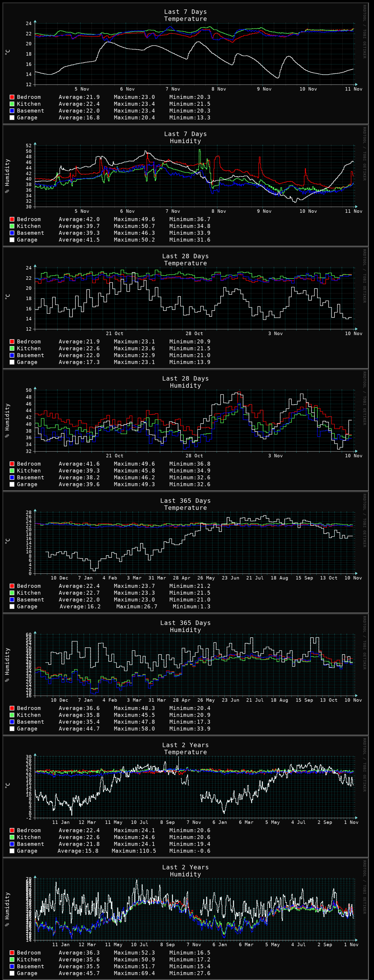Click the Last 7 Days Temperature graph title

click(x=185, y=15)
